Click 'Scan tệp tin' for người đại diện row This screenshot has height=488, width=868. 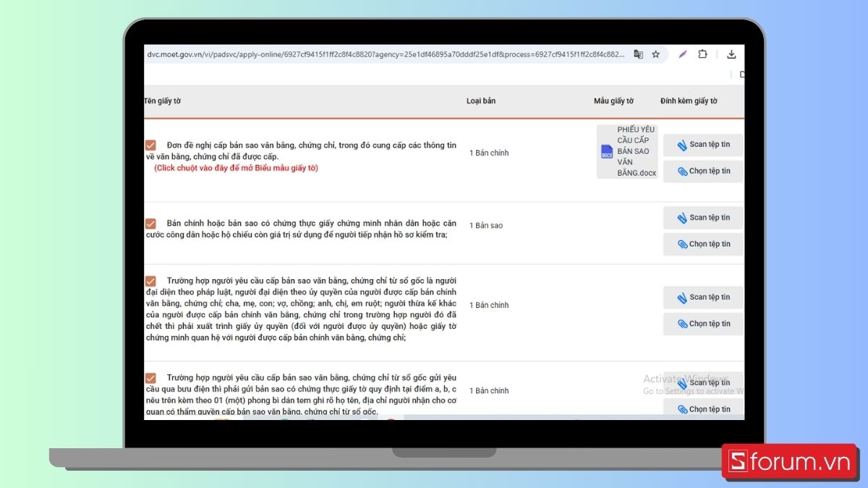point(703,297)
